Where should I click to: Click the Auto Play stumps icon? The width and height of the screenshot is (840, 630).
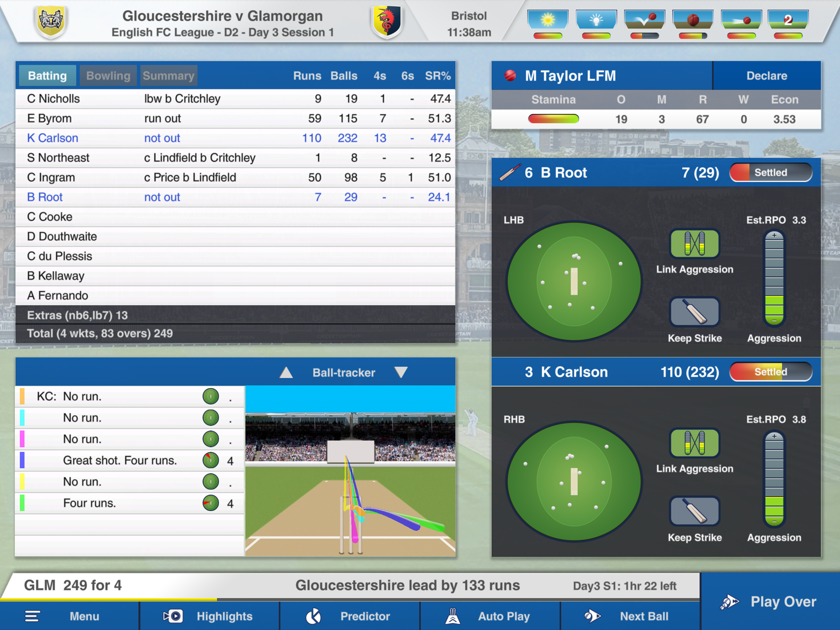(453, 616)
